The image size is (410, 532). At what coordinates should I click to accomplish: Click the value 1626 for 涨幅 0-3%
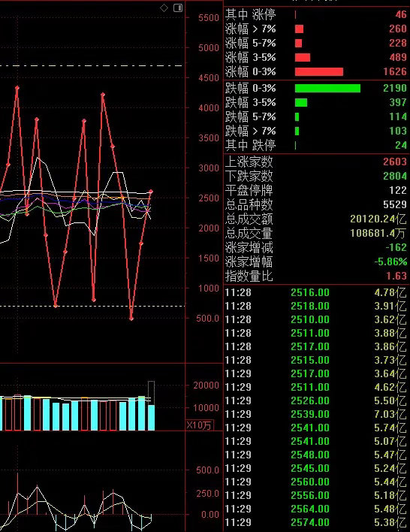(x=395, y=71)
